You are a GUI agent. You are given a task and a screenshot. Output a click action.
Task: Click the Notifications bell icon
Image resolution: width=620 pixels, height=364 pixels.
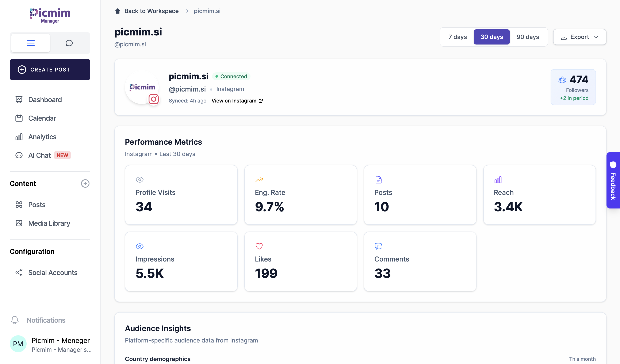point(15,320)
